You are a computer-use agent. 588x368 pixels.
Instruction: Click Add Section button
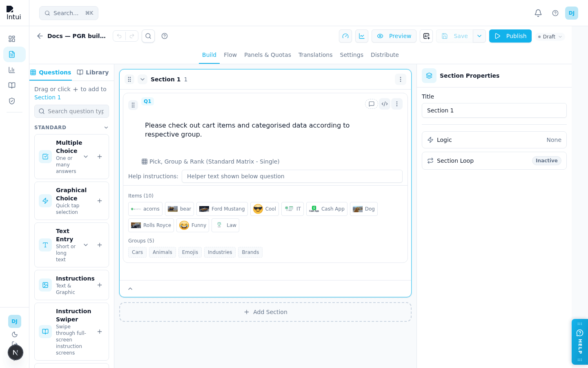click(x=265, y=312)
